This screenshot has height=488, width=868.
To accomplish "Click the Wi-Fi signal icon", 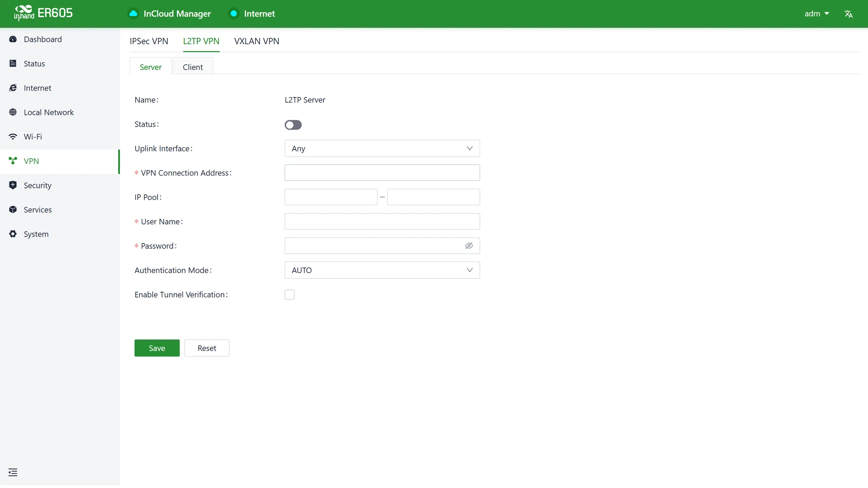I will (x=13, y=137).
